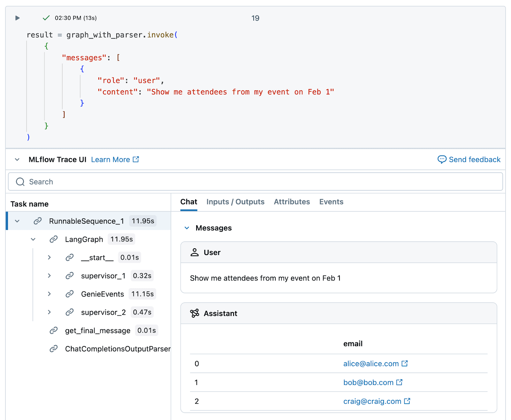Open external link beside alice@alice.com
This screenshot has height=420, width=511.
405,363
